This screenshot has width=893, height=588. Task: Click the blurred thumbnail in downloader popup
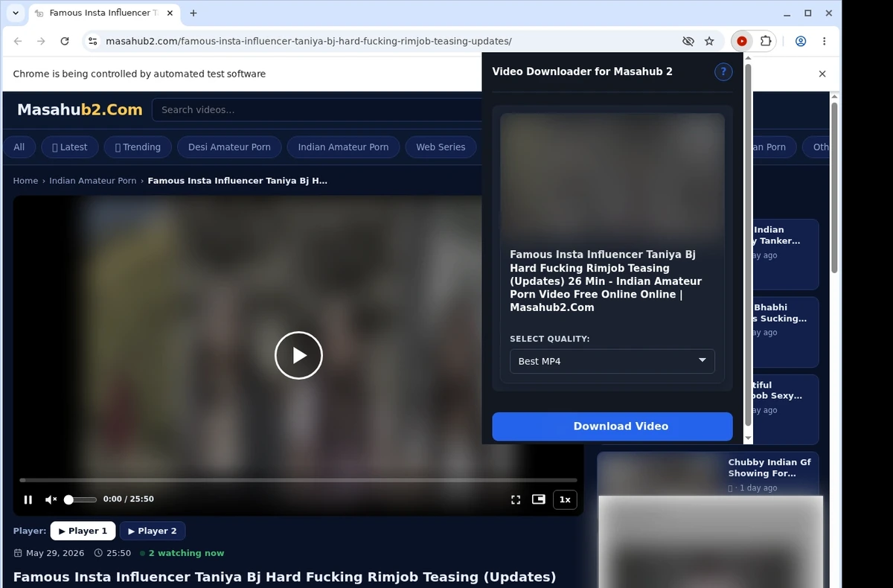612,176
